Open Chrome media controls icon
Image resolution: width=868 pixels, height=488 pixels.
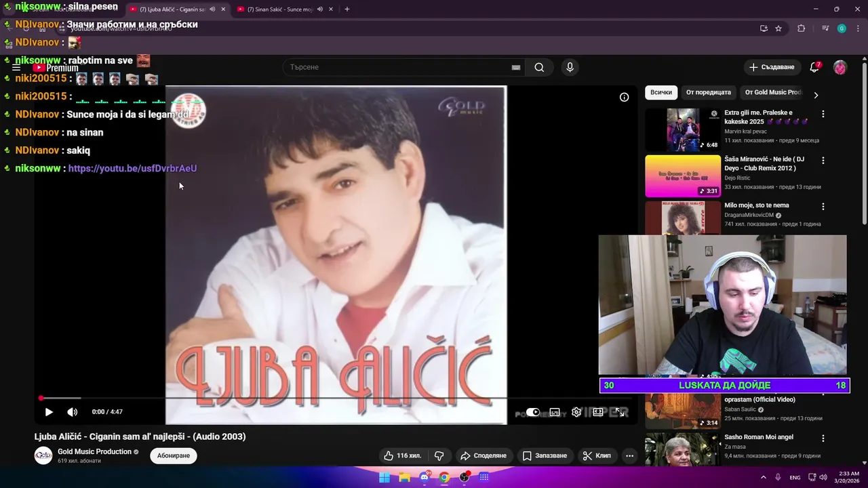825,28
